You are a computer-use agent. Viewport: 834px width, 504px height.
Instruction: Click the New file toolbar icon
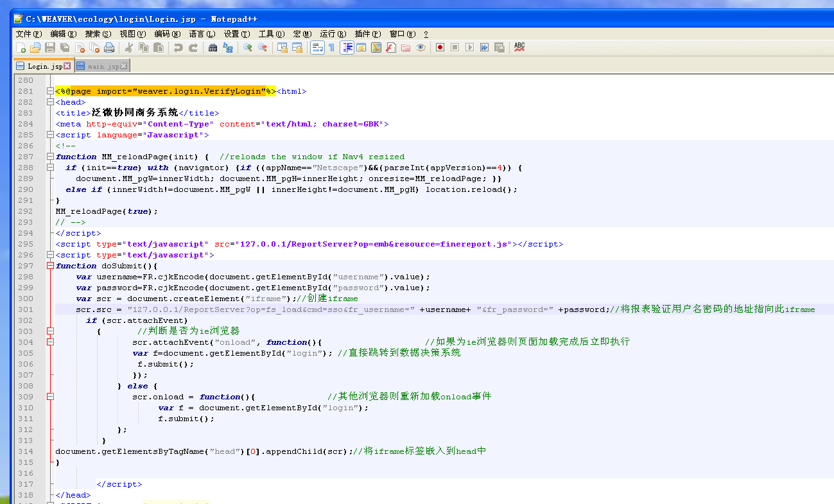click(x=21, y=48)
